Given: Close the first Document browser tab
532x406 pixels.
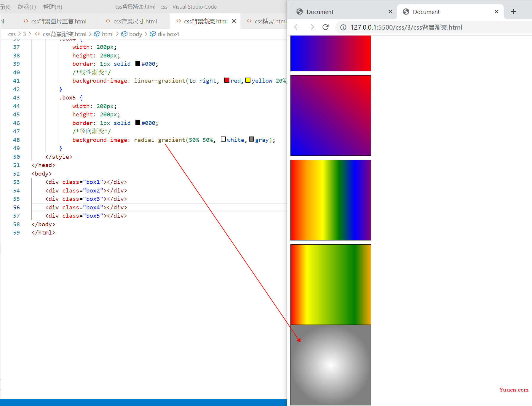Looking at the screenshot, I should pyautogui.click(x=390, y=12).
